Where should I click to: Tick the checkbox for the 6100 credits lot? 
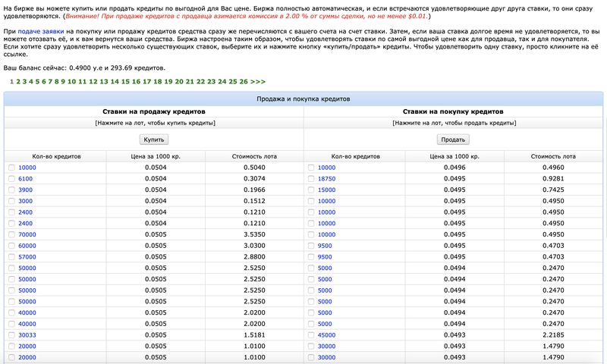(11, 179)
